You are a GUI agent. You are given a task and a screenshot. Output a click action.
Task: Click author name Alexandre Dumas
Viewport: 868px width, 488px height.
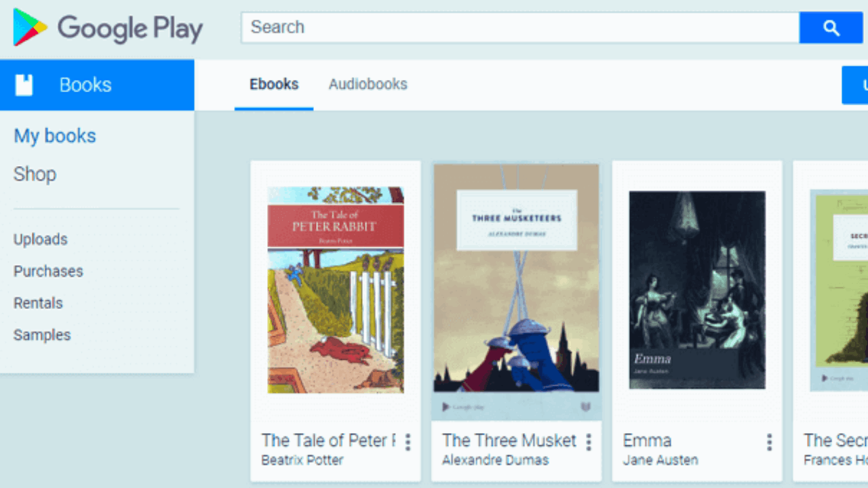(495, 460)
